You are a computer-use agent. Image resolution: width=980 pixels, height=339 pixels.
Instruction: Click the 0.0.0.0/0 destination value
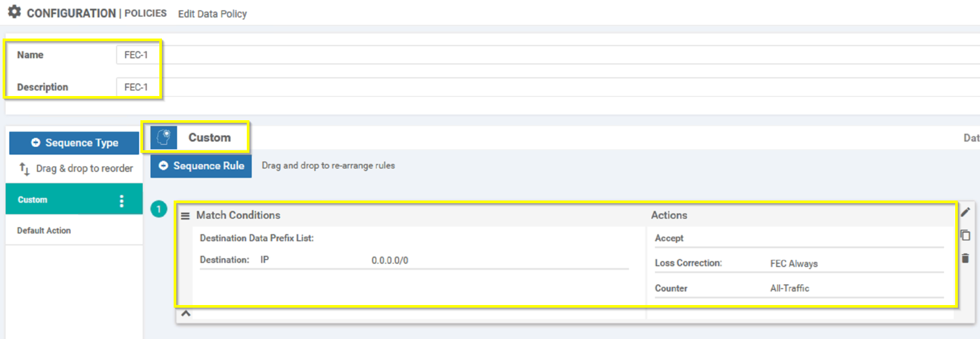(390, 260)
